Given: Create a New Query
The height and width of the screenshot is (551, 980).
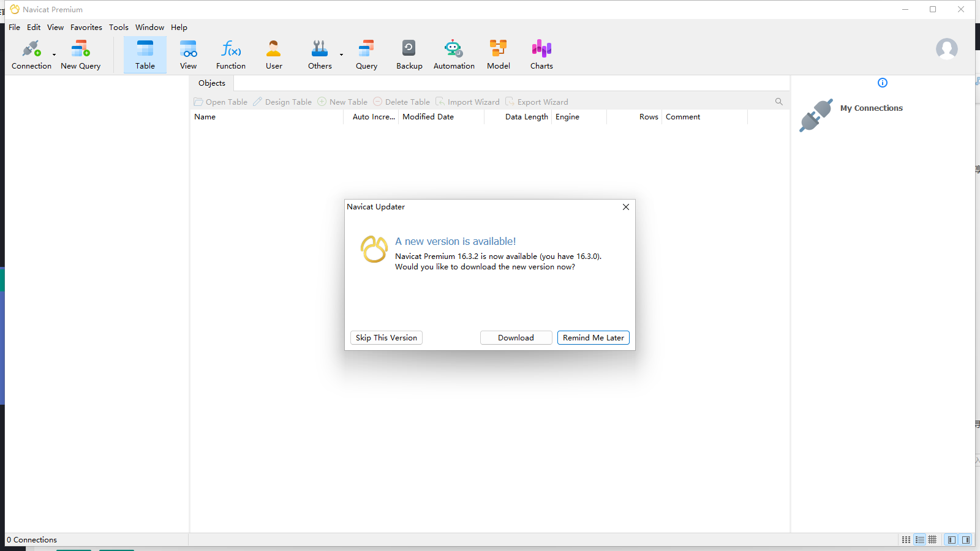Looking at the screenshot, I should (x=80, y=54).
